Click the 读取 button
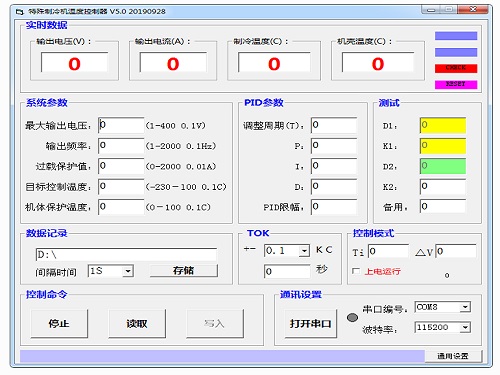This screenshot has width=500, height=375. [137, 323]
